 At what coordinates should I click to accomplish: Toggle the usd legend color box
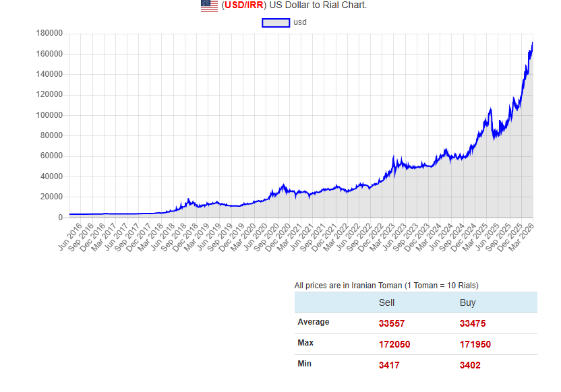(276, 23)
